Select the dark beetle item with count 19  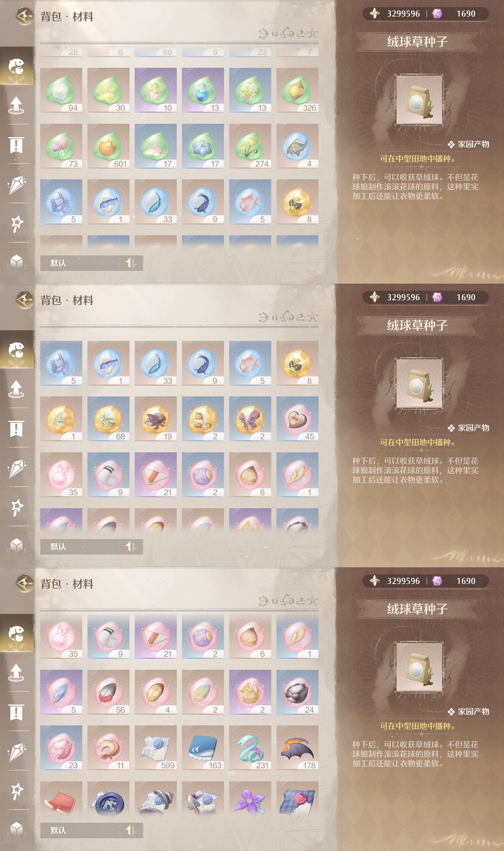pos(156,419)
